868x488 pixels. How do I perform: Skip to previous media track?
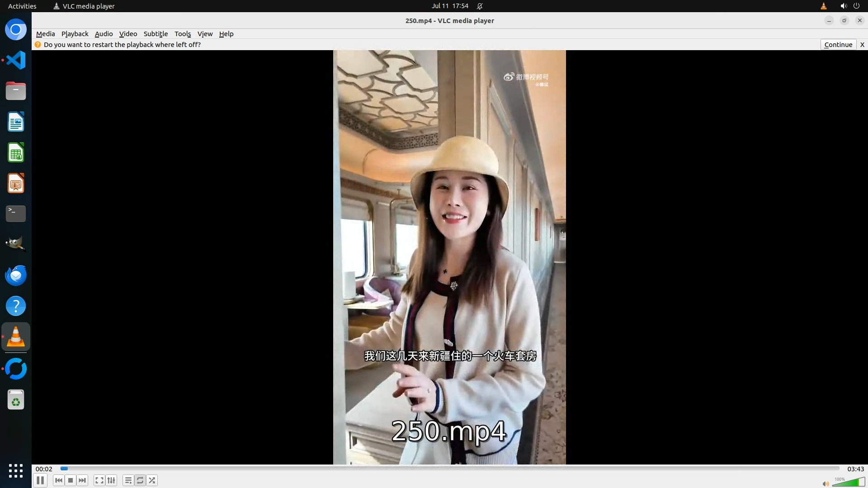(58, 480)
